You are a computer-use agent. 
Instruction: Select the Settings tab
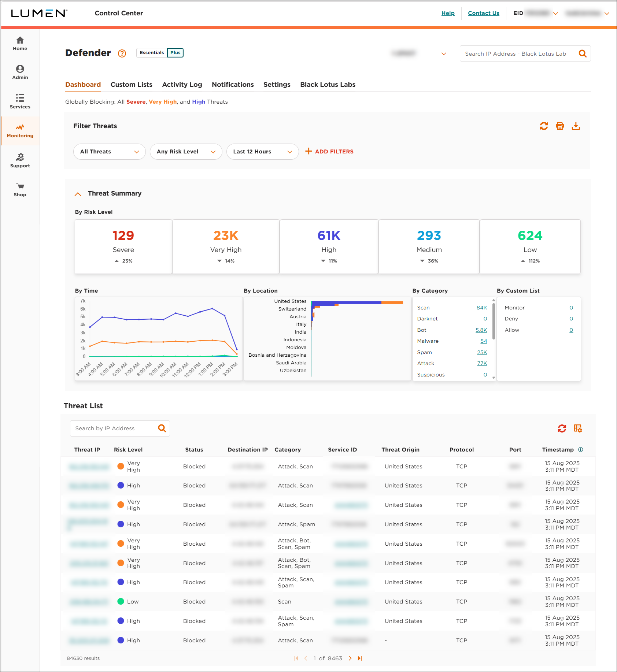pyautogui.click(x=277, y=85)
